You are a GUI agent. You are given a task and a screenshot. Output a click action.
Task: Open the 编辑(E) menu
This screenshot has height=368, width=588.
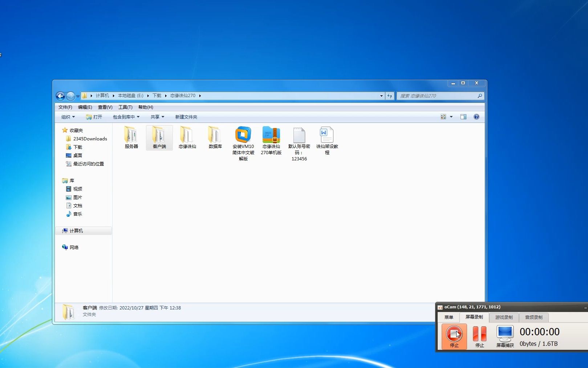(x=85, y=107)
